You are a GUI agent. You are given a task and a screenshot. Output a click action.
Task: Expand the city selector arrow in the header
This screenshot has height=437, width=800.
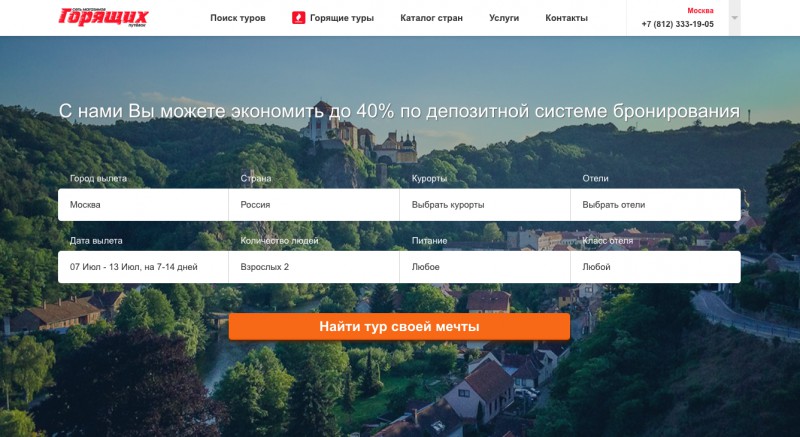pyautogui.click(x=735, y=18)
